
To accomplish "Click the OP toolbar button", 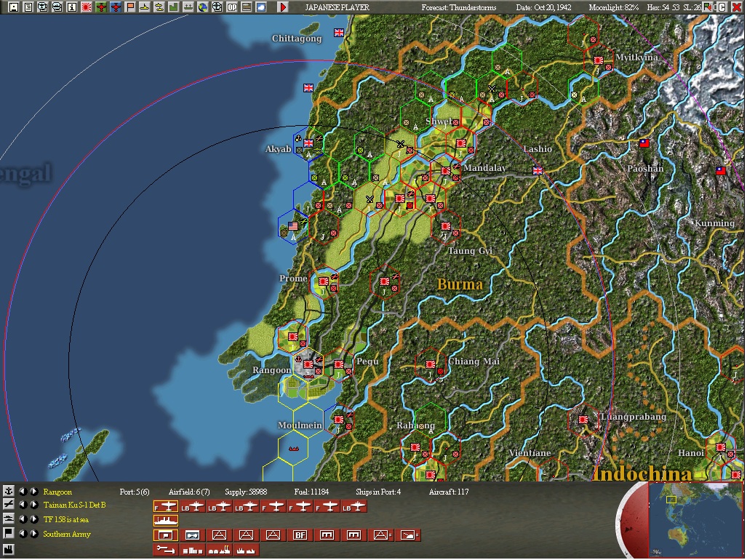I will 232,7.
